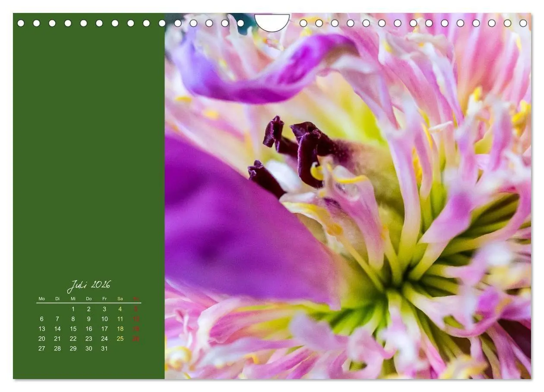
Task: Click date 2 in the calendar
Action: tap(89, 309)
